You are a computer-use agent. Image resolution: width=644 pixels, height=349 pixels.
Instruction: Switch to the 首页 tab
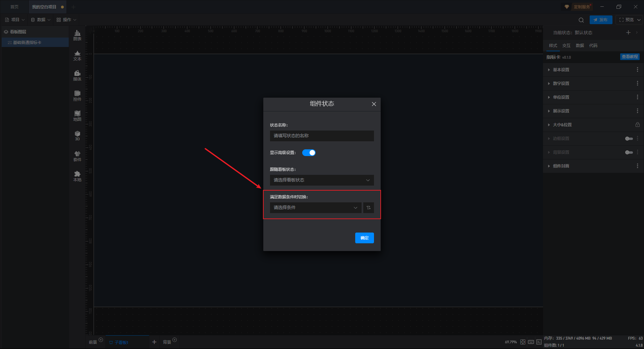14,7
